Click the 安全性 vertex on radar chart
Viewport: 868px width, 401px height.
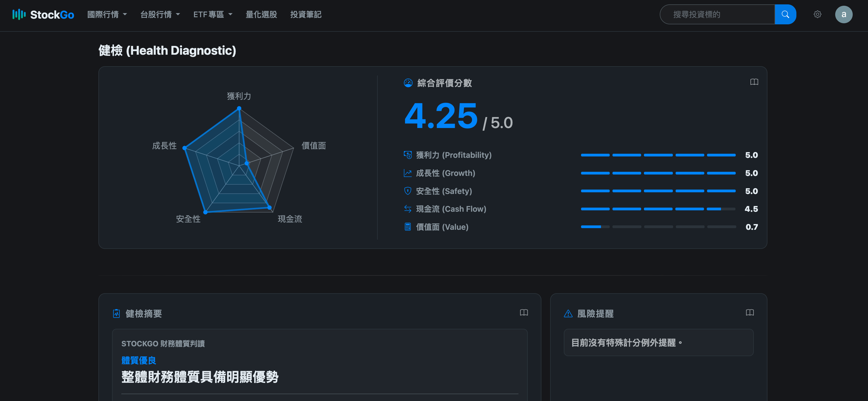[x=206, y=212]
